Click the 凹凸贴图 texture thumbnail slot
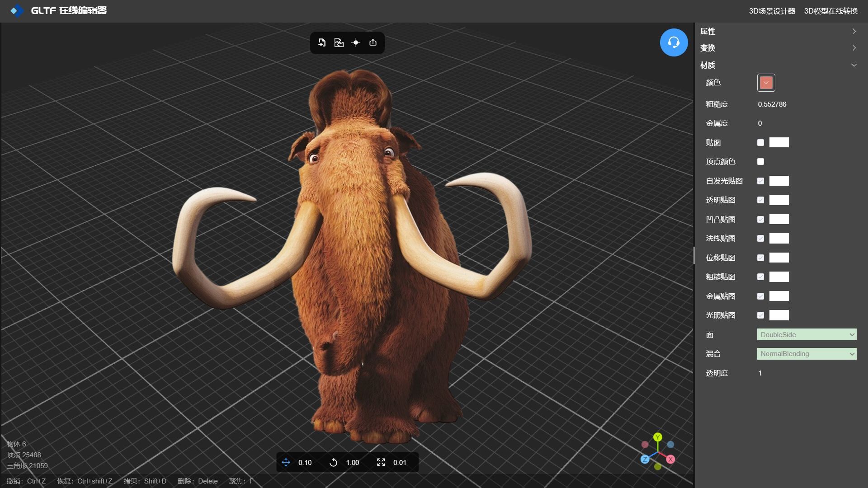Image resolution: width=868 pixels, height=488 pixels. coord(779,219)
